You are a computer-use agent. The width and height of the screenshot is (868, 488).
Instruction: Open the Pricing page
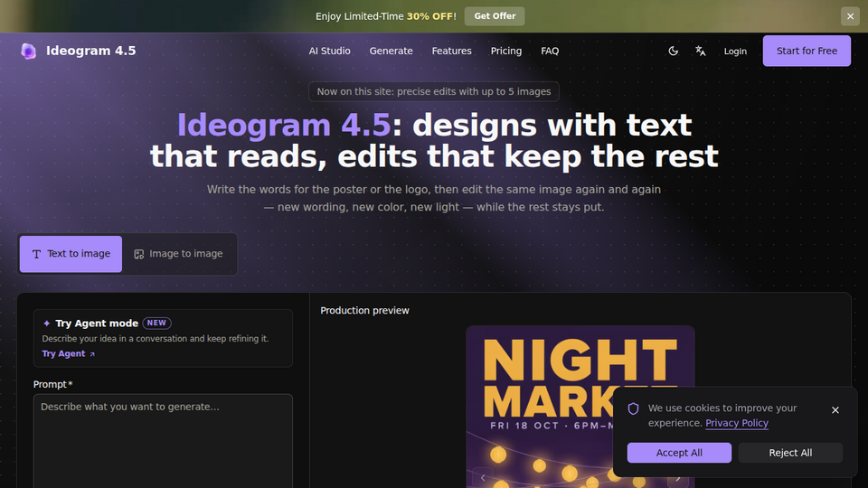pyautogui.click(x=506, y=51)
